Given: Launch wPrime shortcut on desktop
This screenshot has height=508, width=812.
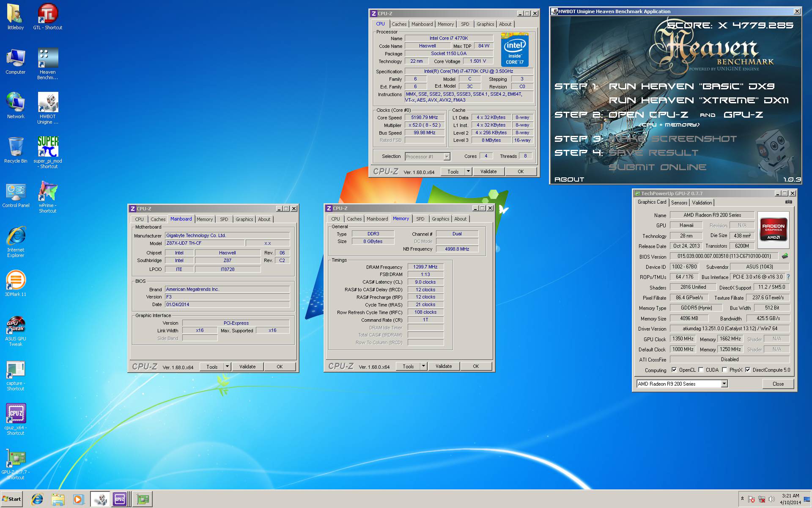Looking at the screenshot, I should pyautogui.click(x=48, y=197).
